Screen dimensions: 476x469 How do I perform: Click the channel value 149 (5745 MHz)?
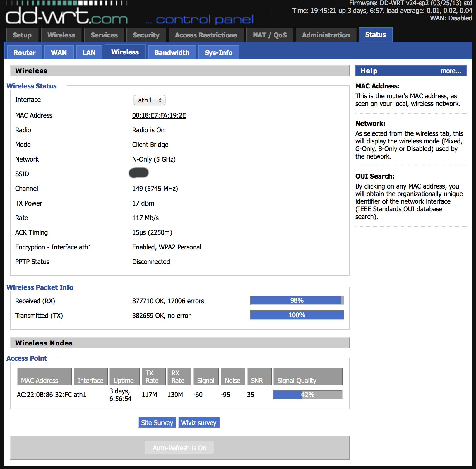(155, 189)
